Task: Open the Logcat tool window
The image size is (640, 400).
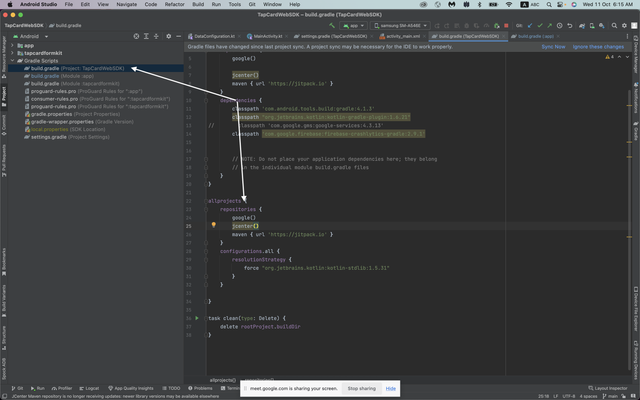Action: pos(89,388)
